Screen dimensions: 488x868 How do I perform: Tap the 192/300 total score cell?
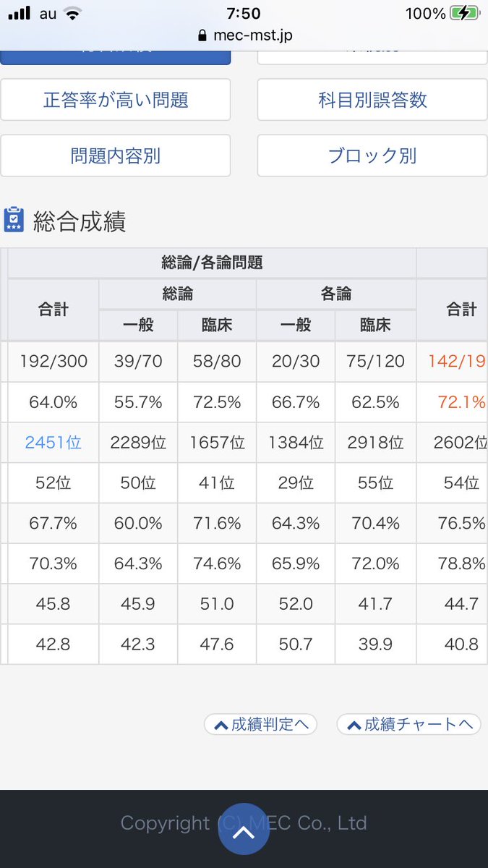(x=53, y=362)
